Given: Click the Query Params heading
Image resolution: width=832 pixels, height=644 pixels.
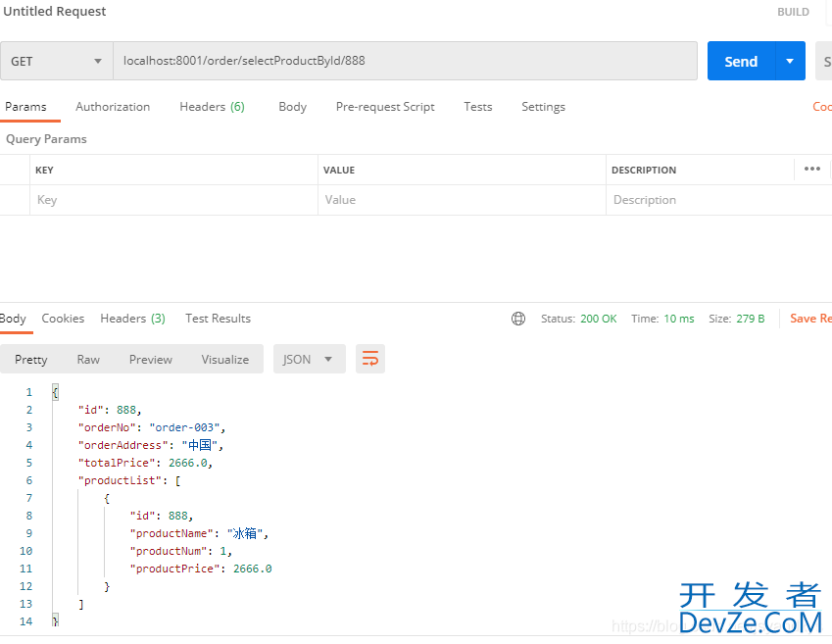Looking at the screenshot, I should coord(46,139).
